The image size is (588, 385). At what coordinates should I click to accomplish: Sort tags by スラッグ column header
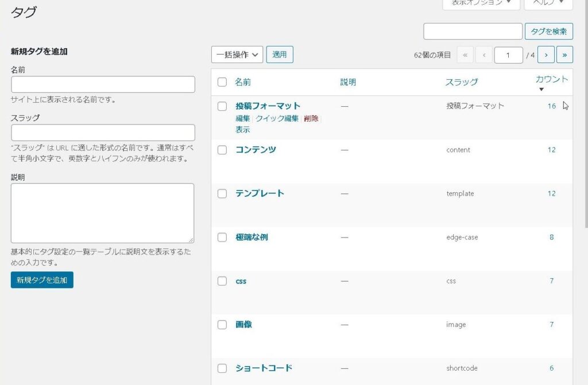[461, 82]
